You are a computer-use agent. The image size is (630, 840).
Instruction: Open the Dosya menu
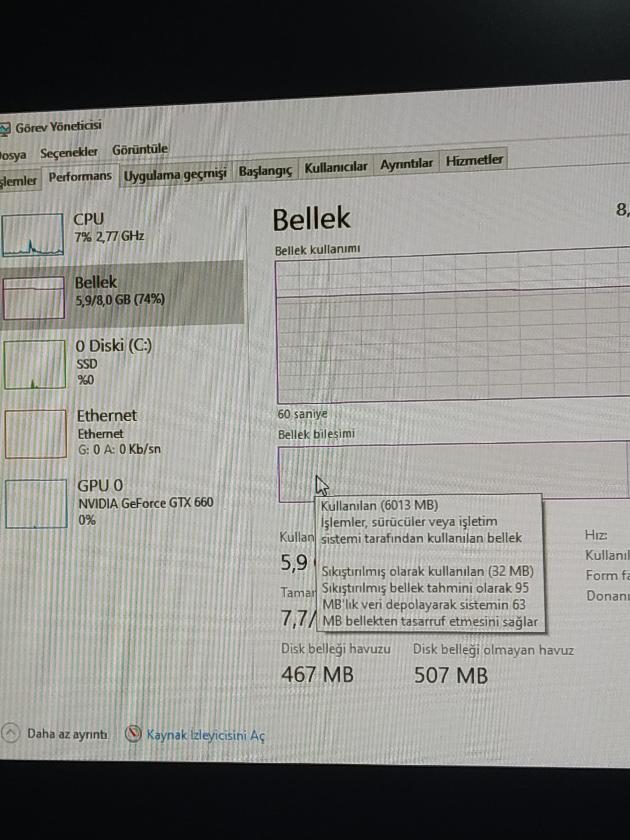click(x=13, y=155)
